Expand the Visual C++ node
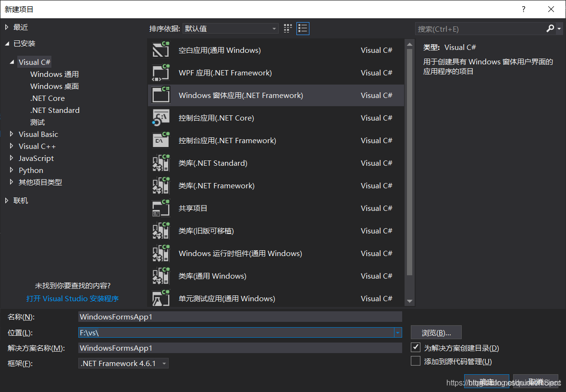 point(12,146)
